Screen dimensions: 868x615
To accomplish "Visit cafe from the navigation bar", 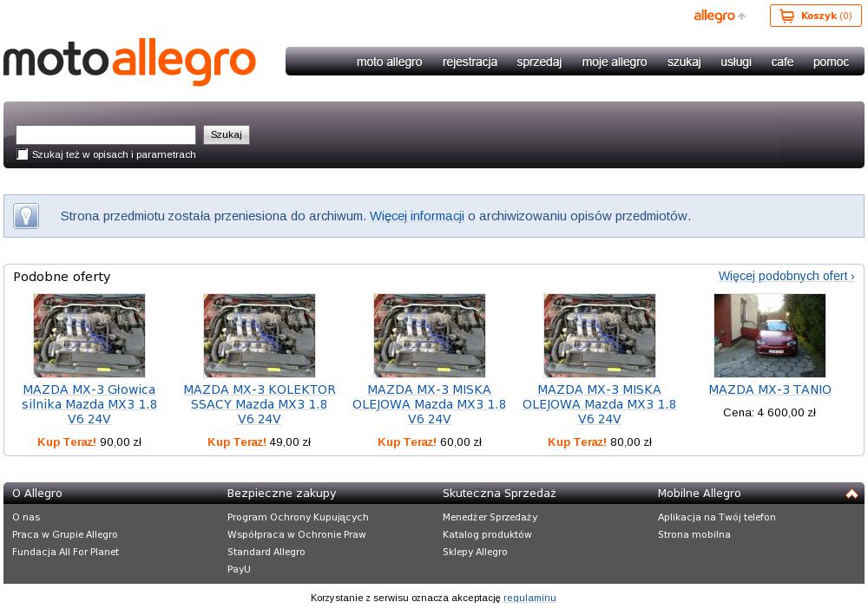I will [782, 62].
